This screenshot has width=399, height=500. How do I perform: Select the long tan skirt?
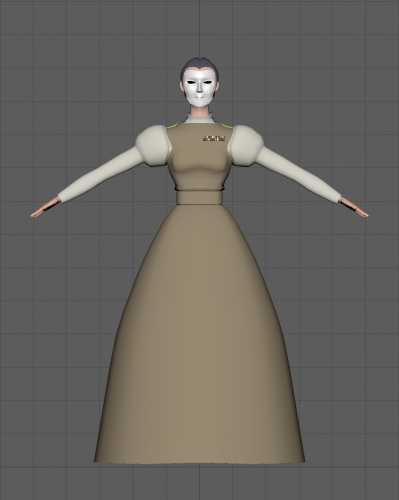tap(199, 333)
